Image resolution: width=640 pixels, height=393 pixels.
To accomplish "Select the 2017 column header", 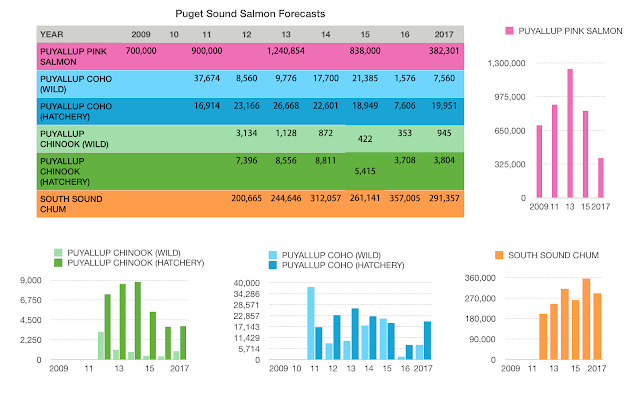I will pos(444,34).
